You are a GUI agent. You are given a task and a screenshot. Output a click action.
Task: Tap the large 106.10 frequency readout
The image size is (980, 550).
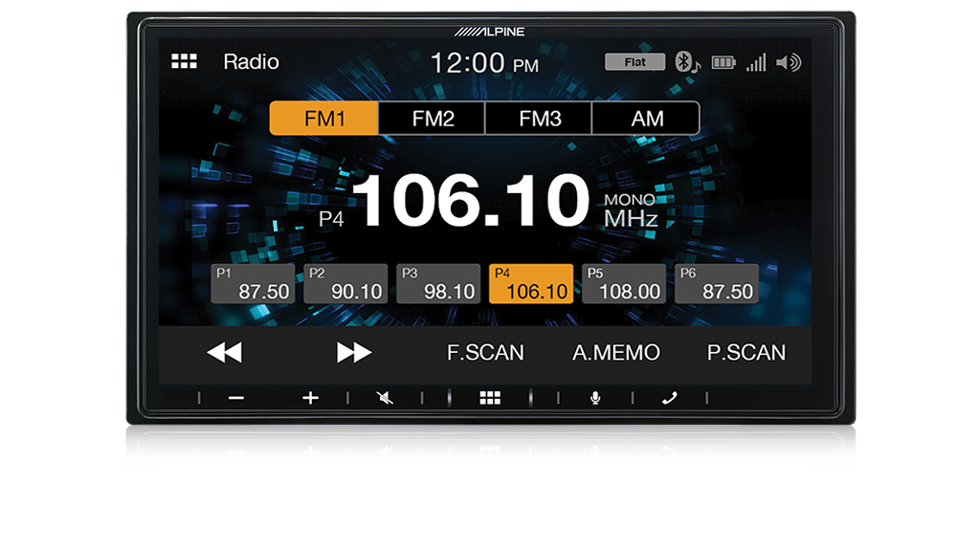tap(471, 201)
